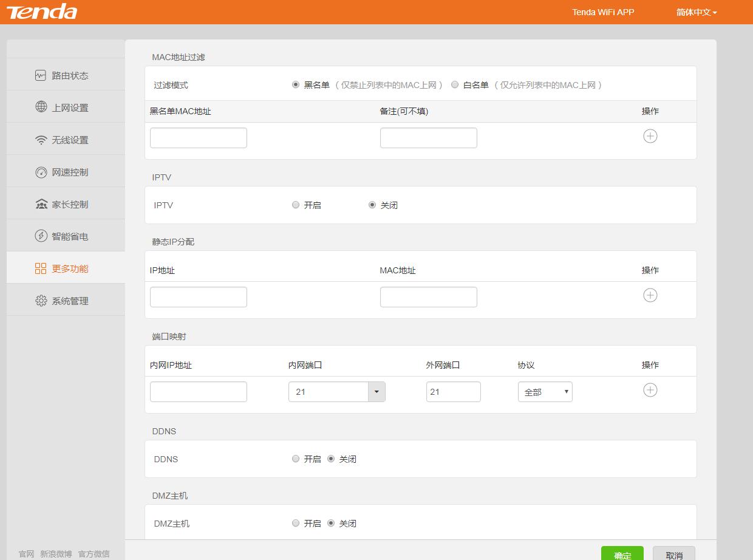Image resolution: width=753 pixels, height=560 pixels.
Task: Open the 简体中文 language dropdown
Action: point(697,12)
